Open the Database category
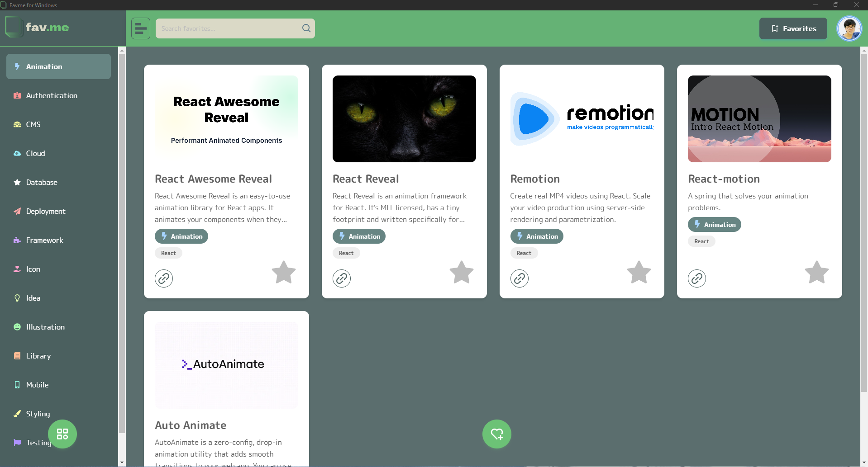The height and width of the screenshot is (467, 868). [x=42, y=182]
